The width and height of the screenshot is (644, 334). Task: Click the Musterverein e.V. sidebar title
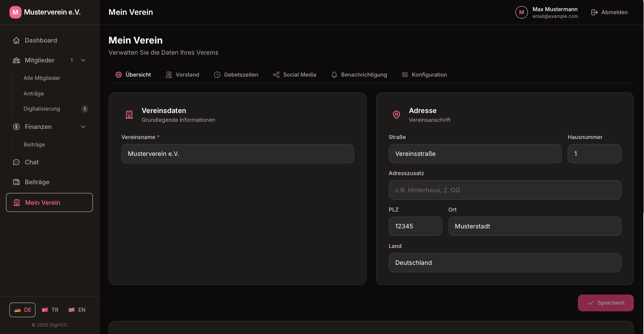[52, 12]
